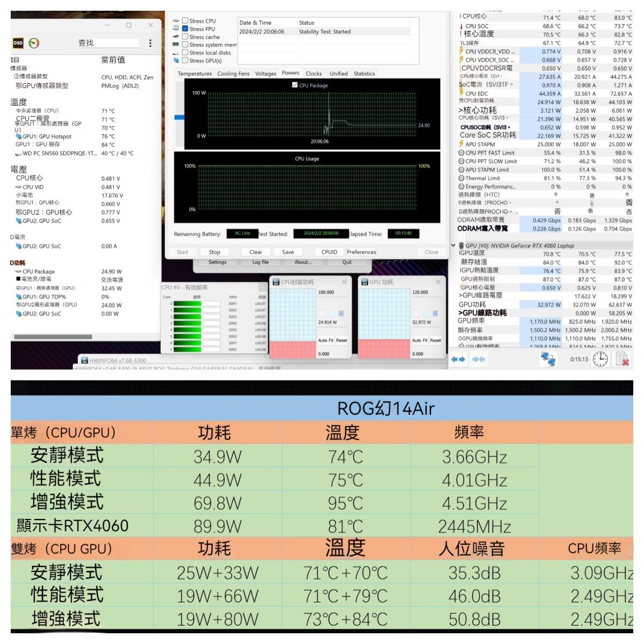Click the blue color swatch in CPU封裝功耗 window

pos(341,313)
